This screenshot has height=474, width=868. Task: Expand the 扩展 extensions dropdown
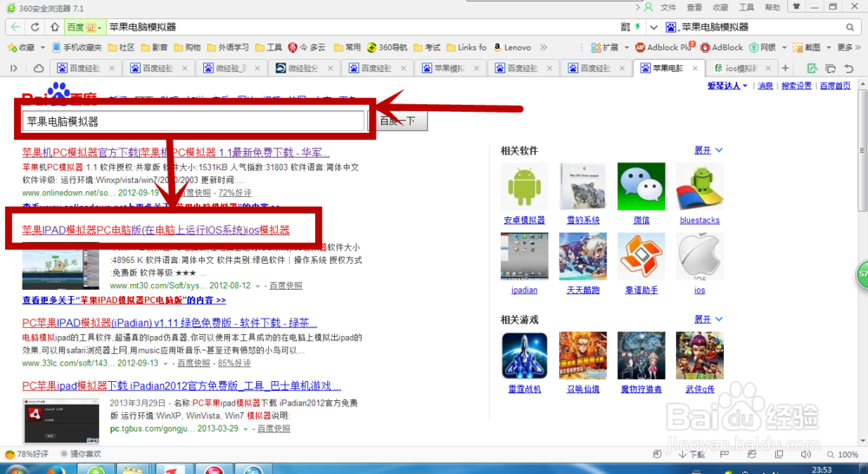click(x=627, y=48)
